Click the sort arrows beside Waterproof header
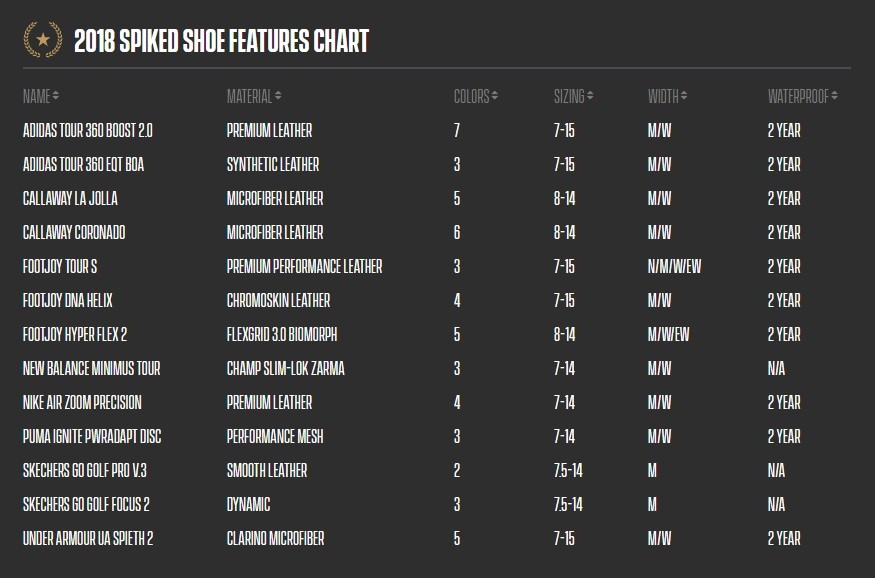 834,96
